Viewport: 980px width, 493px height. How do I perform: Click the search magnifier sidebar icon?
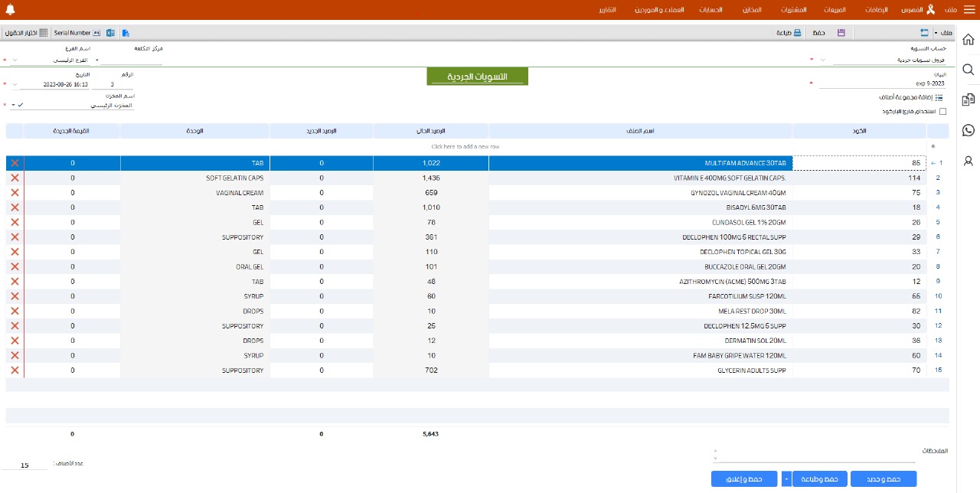click(968, 70)
